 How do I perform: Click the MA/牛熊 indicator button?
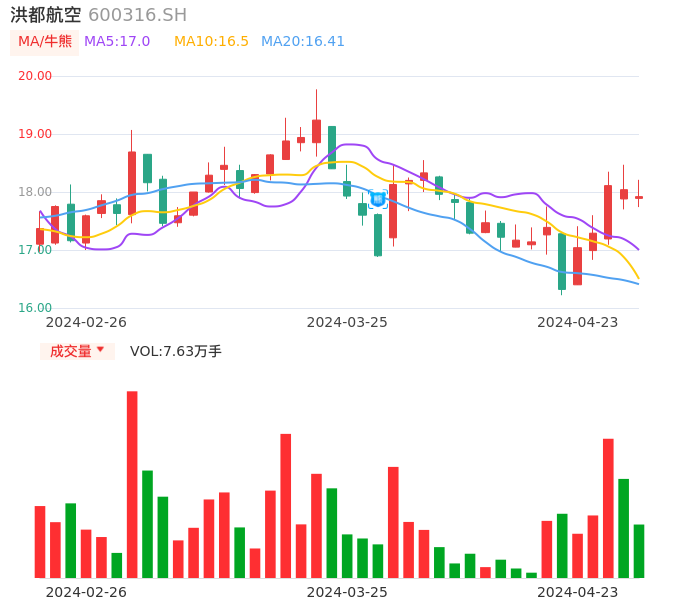(45, 42)
